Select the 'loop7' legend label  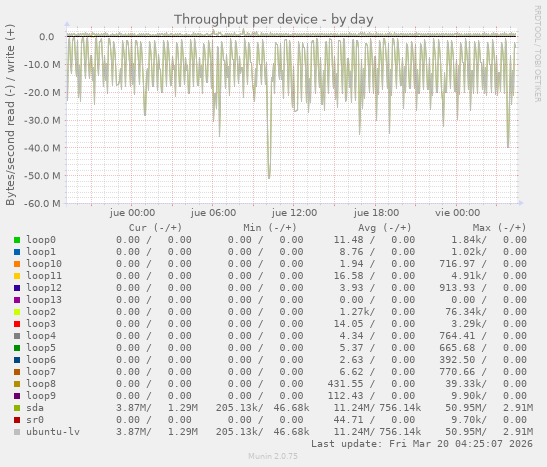tap(41, 372)
